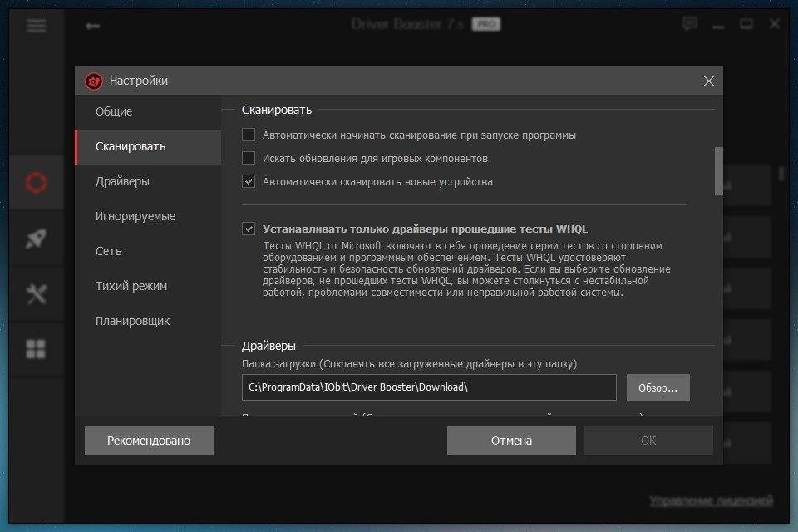
Task: Toggle search updates for game components
Action: [249, 158]
